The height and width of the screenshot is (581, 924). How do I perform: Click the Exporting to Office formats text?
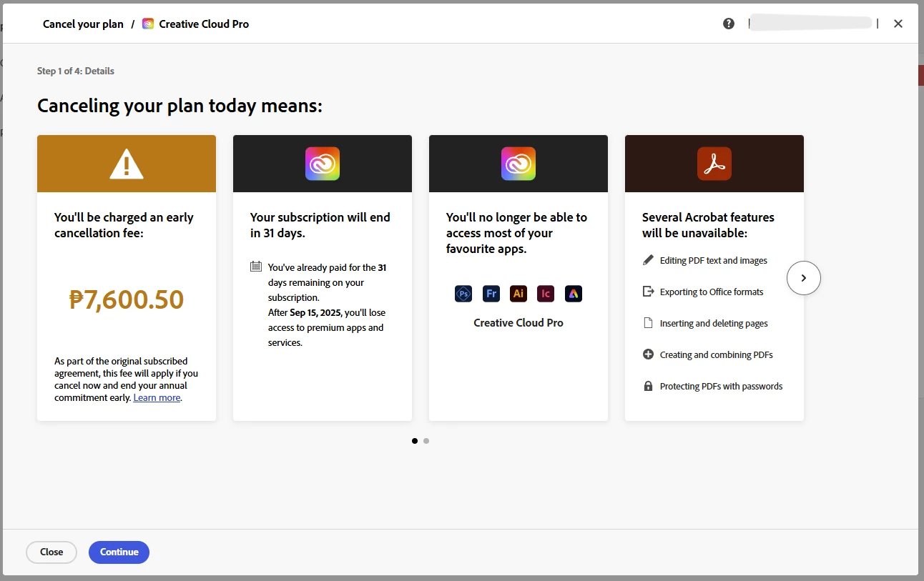712,292
